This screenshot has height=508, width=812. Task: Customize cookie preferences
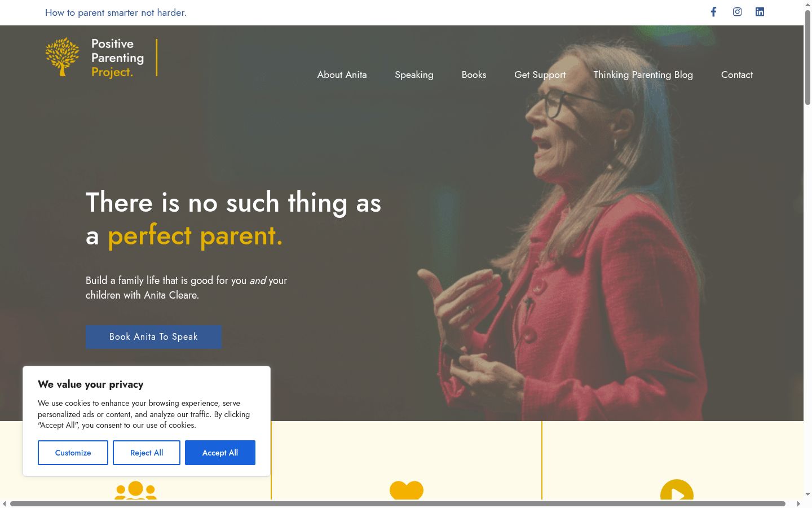click(73, 453)
